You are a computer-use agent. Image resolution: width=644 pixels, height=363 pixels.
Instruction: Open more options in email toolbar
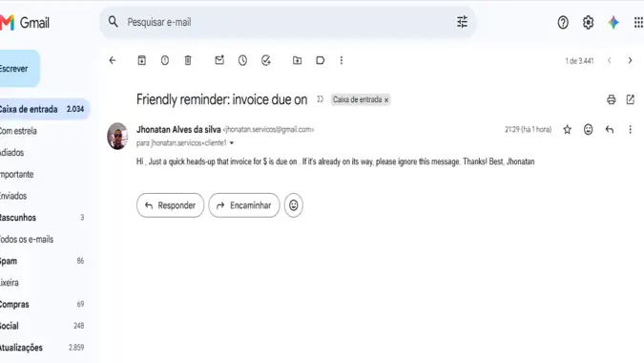[341, 60]
